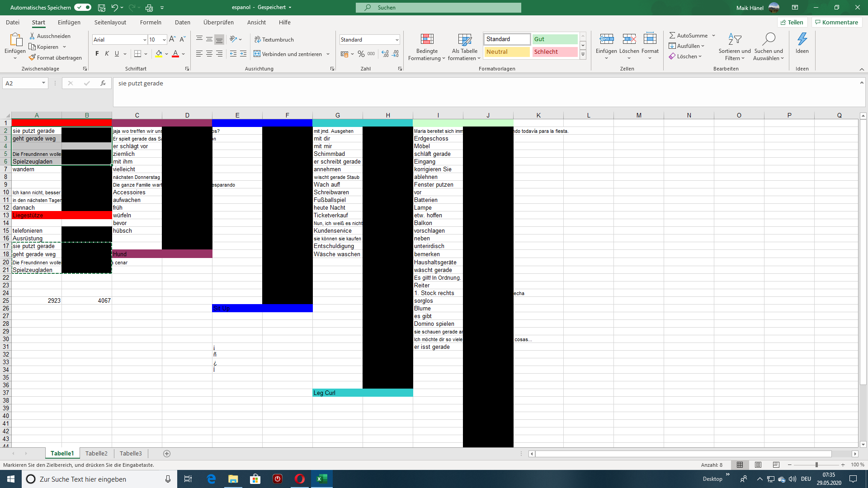
Task: Open the Name Box dropdown arrow
Action: [43, 83]
